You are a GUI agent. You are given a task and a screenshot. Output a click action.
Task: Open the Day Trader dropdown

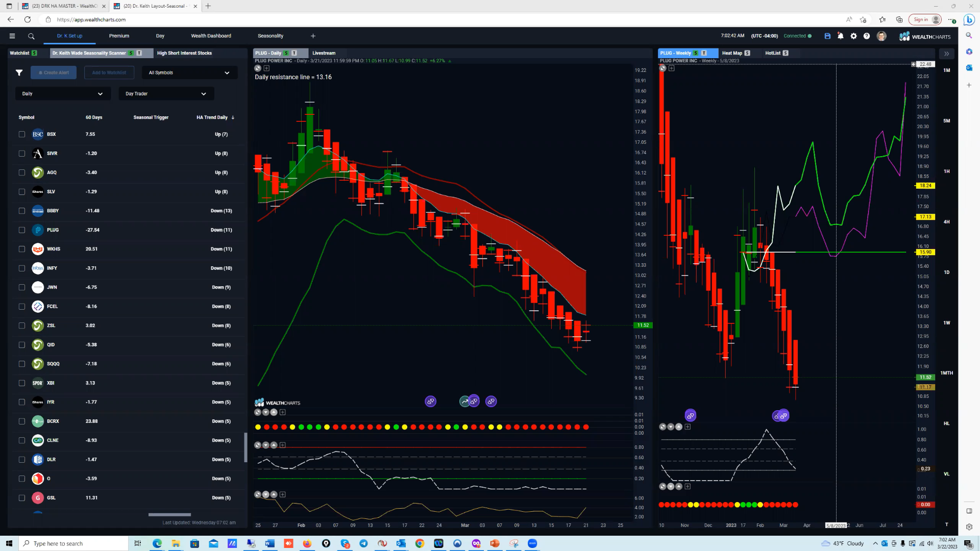pyautogui.click(x=166, y=93)
